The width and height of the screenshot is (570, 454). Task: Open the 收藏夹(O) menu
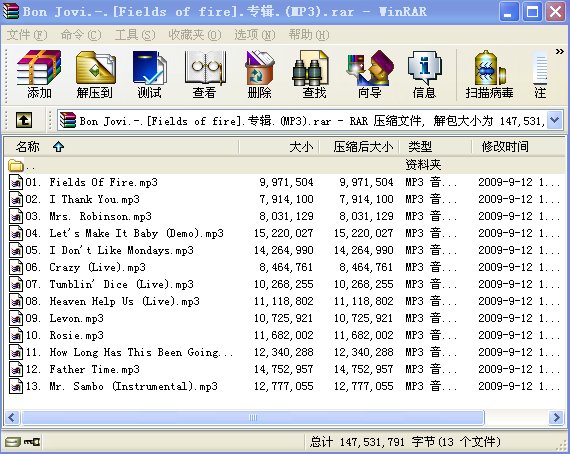click(195, 35)
